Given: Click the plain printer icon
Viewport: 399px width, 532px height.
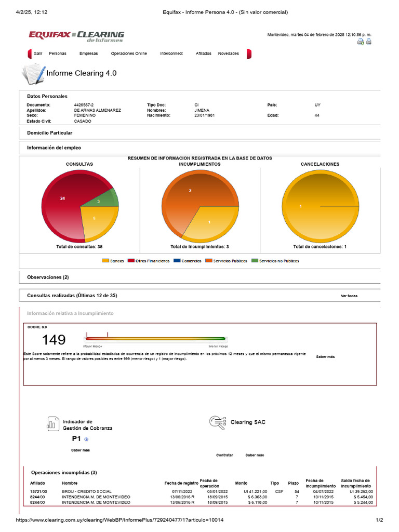Looking at the screenshot, I should pyautogui.click(x=369, y=42).
